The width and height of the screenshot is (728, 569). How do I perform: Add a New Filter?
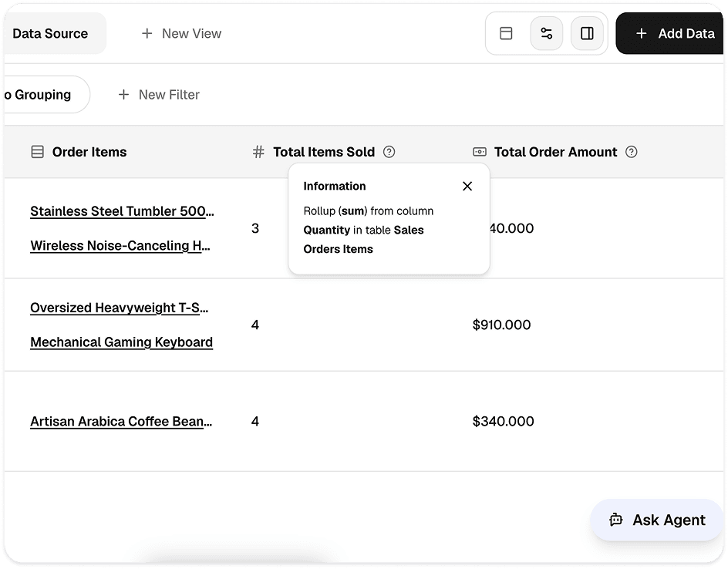(x=159, y=95)
